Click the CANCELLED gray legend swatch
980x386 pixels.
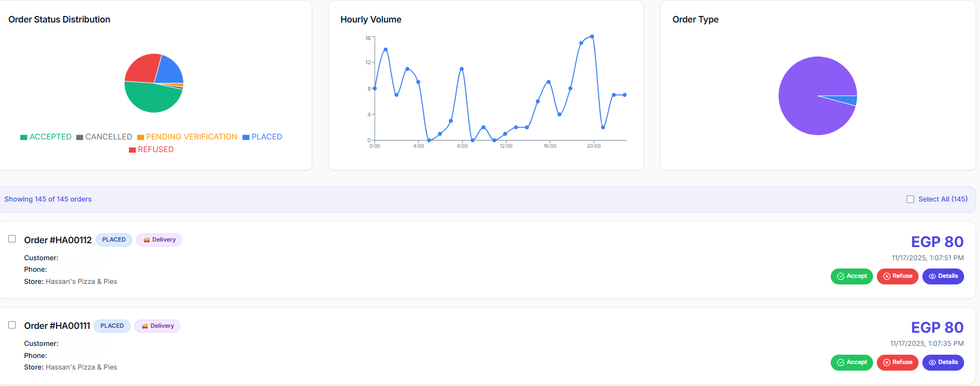pyautogui.click(x=80, y=137)
